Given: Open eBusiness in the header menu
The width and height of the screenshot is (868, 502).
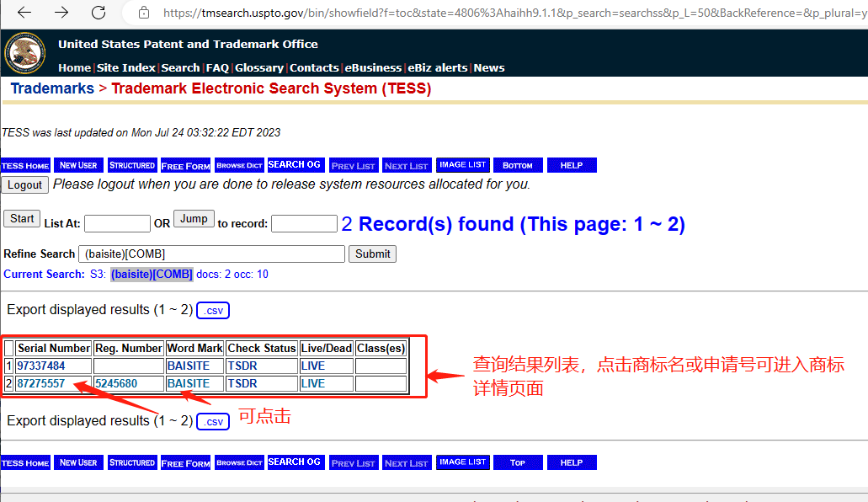Looking at the screenshot, I should [373, 68].
